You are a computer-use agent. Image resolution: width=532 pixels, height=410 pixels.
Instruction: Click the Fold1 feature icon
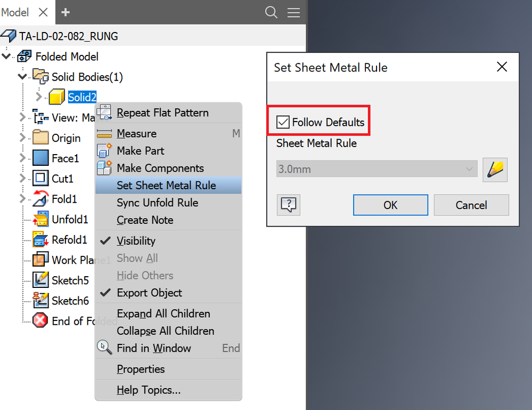click(40, 198)
